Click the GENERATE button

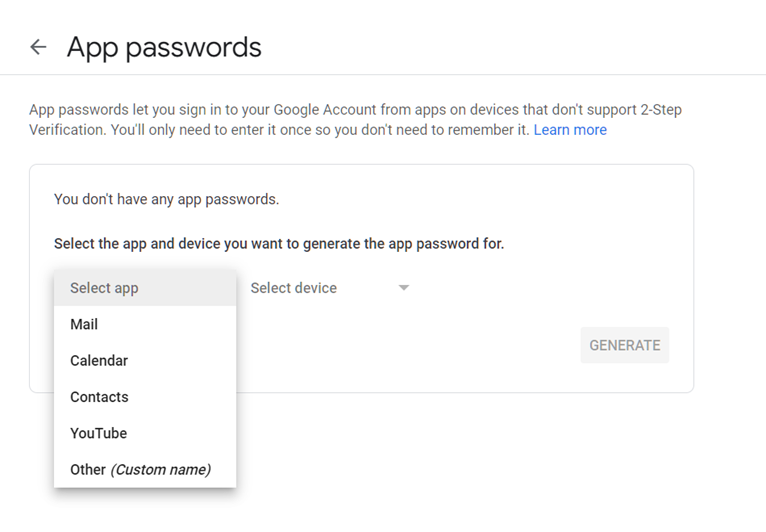[624, 345]
